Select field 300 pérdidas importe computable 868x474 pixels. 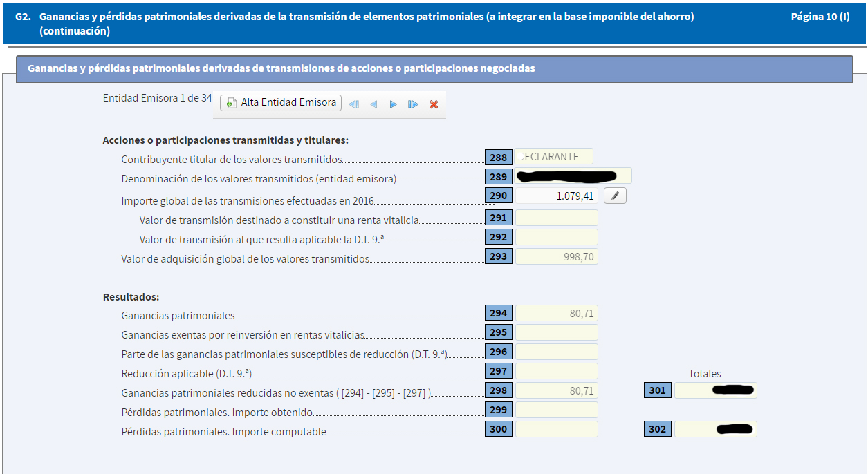point(556,429)
